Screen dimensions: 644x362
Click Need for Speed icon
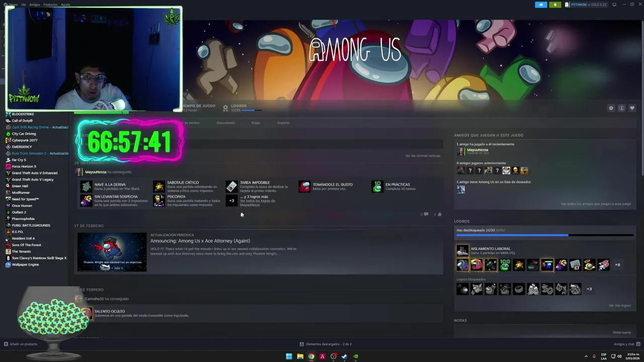tap(8, 199)
